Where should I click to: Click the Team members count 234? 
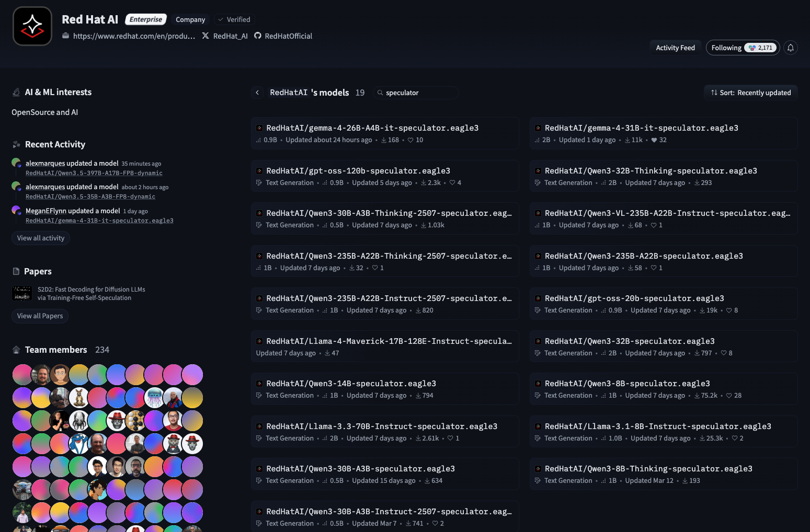click(102, 350)
